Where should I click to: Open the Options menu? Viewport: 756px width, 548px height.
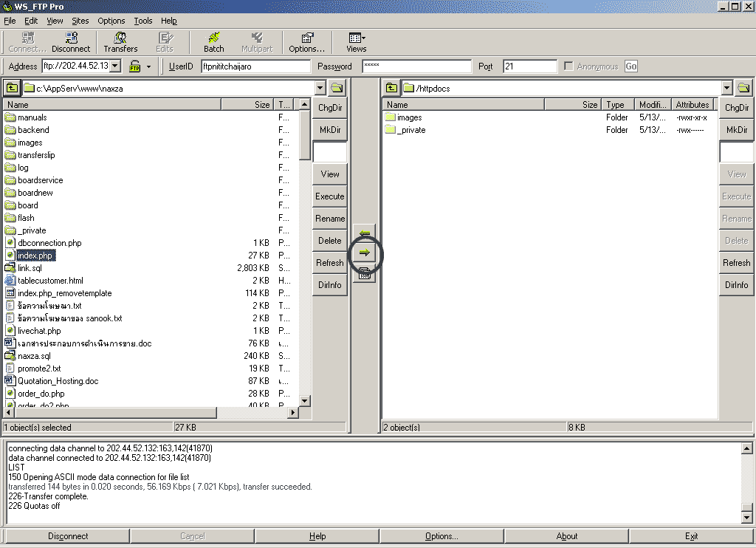111,21
